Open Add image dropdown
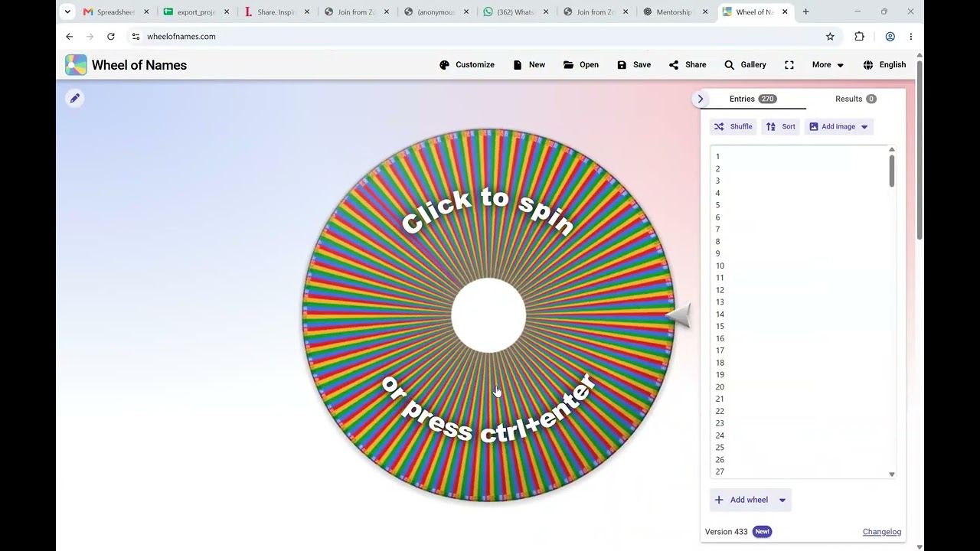This screenshot has height=551, width=980. pos(839,126)
